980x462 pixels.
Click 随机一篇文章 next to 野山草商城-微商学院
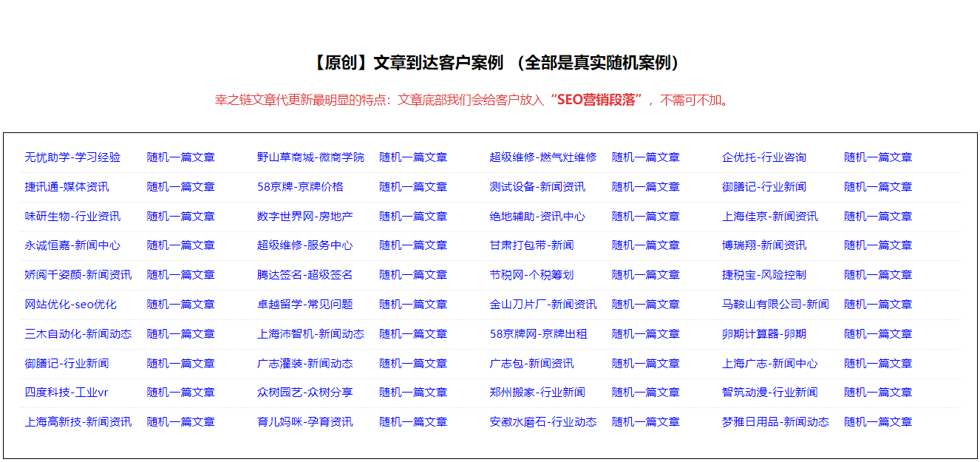pos(413,157)
